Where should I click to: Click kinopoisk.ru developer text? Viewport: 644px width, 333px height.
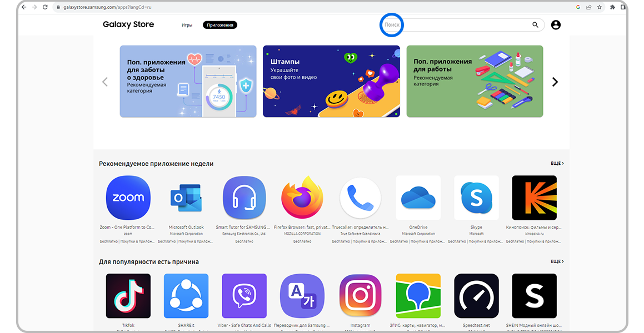[x=534, y=234]
